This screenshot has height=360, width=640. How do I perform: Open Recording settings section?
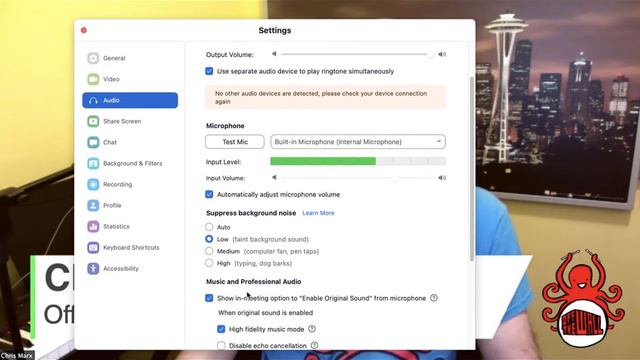130,184
